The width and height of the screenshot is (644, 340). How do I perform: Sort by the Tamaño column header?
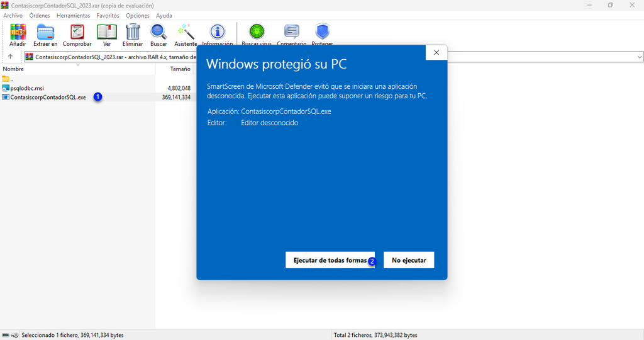[x=180, y=69]
